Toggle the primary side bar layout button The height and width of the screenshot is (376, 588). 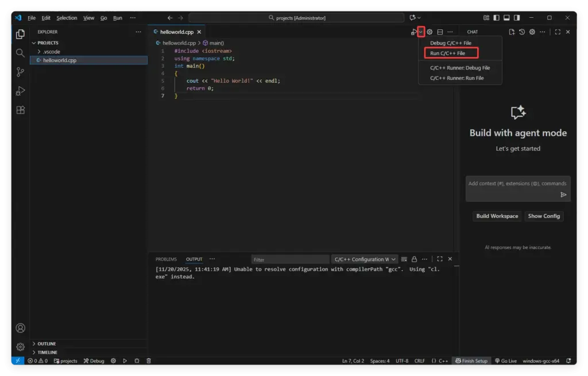point(497,18)
